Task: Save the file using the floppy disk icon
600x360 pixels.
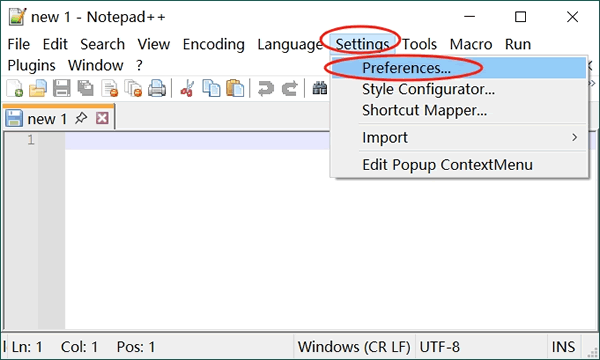Action: tap(61, 88)
